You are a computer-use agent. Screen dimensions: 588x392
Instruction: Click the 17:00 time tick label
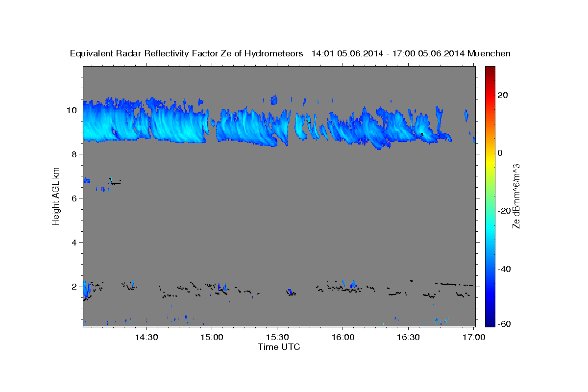473,337
